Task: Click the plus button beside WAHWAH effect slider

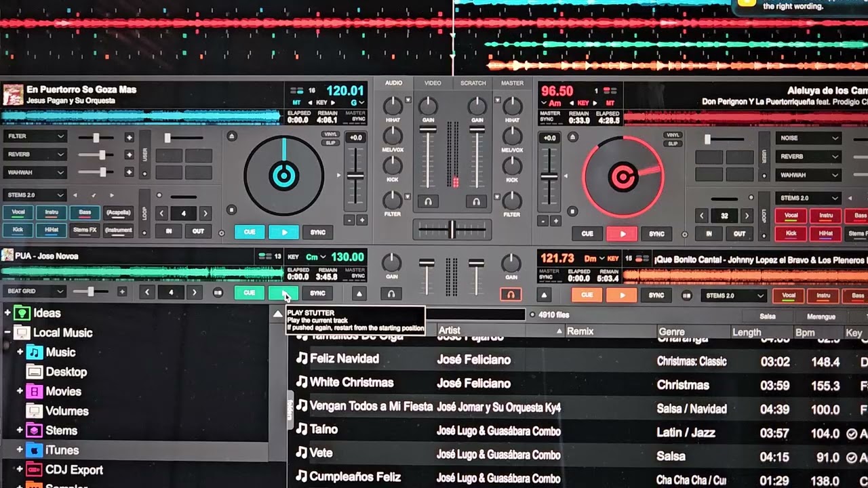Action: tap(129, 173)
